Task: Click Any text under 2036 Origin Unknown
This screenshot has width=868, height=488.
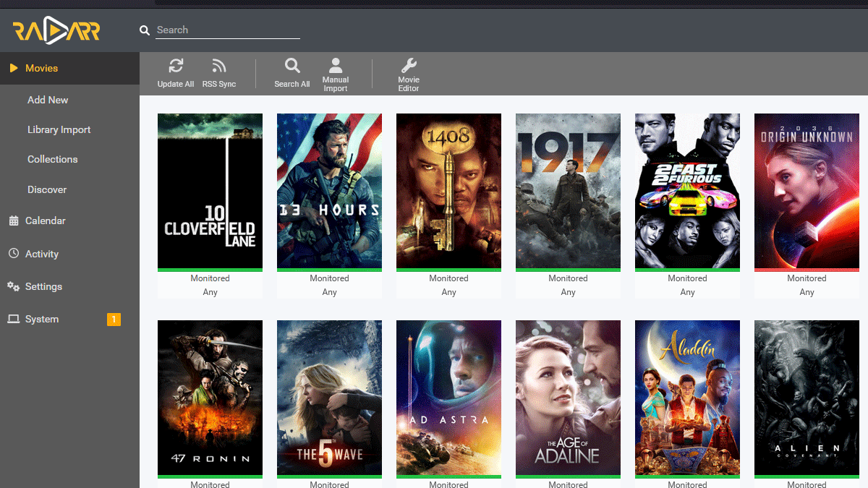Action: point(807,292)
